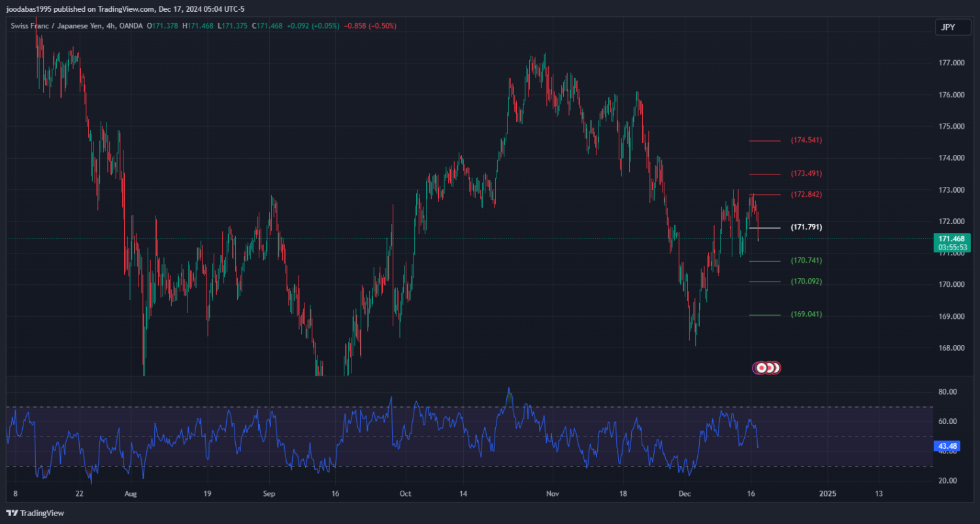Select the white pivot level line 171.791
The image size is (980, 524).
(x=764, y=228)
